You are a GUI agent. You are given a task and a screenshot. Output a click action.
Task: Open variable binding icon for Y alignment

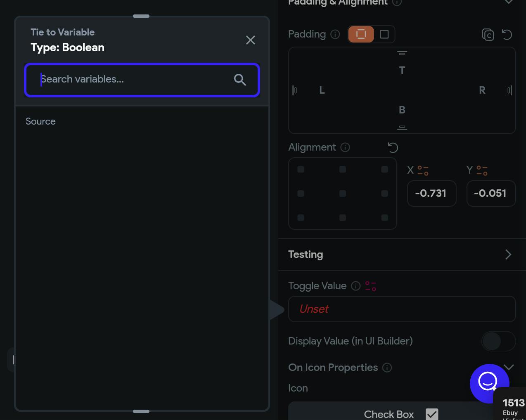(x=482, y=170)
